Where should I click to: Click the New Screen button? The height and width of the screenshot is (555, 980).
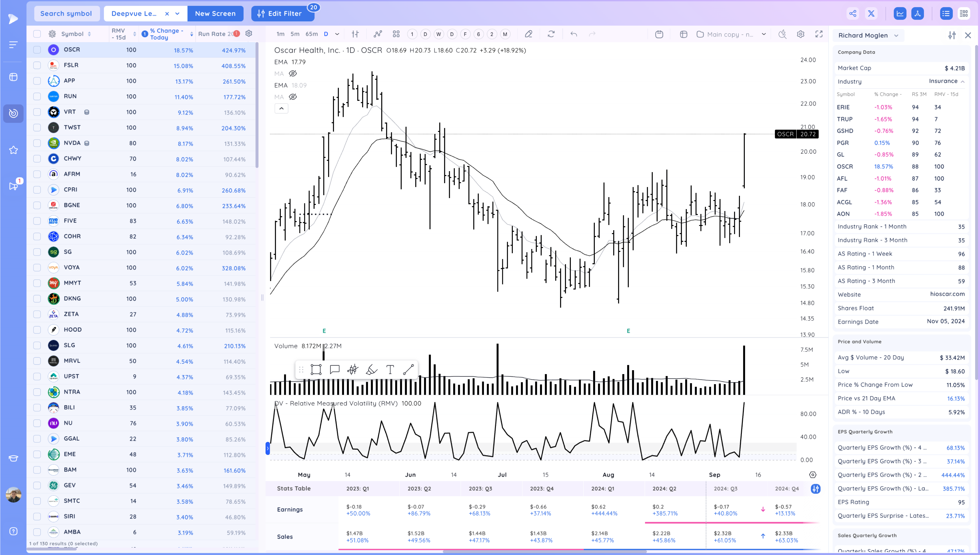pos(215,14)
